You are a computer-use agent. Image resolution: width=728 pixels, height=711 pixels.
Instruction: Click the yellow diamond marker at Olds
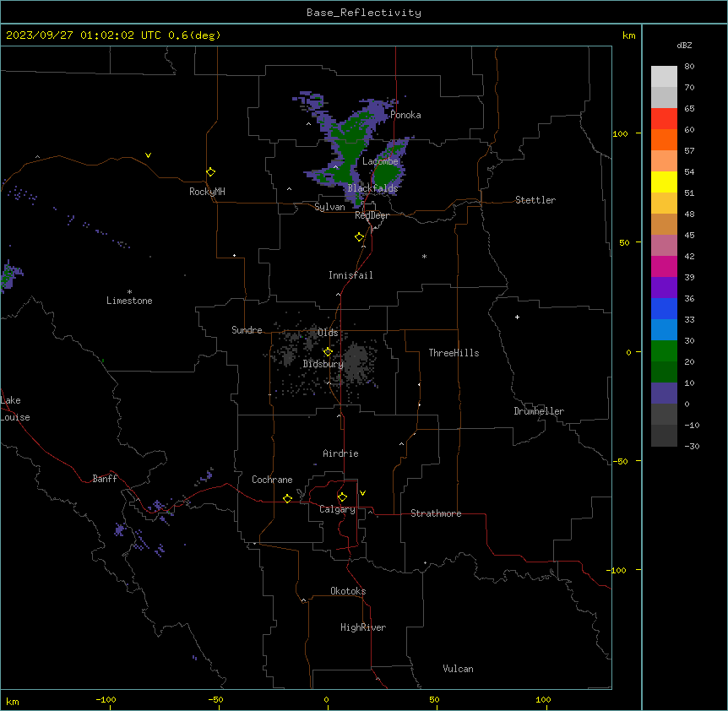pos(328,352)
